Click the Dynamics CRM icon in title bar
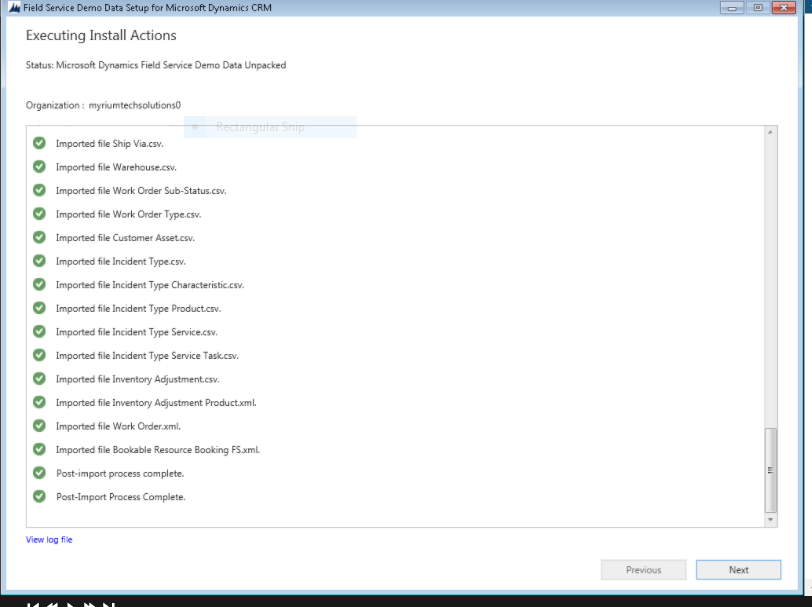The height and width of the screenshot is (607, 812). coord(14,8)
